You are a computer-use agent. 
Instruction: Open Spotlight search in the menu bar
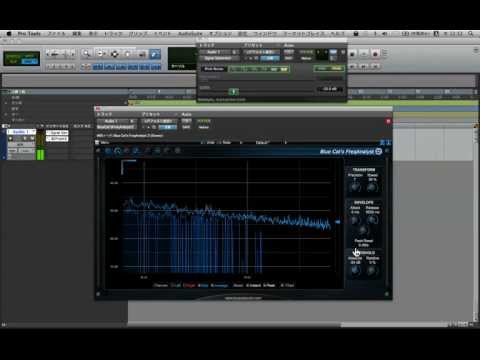[x=471, y=34]
